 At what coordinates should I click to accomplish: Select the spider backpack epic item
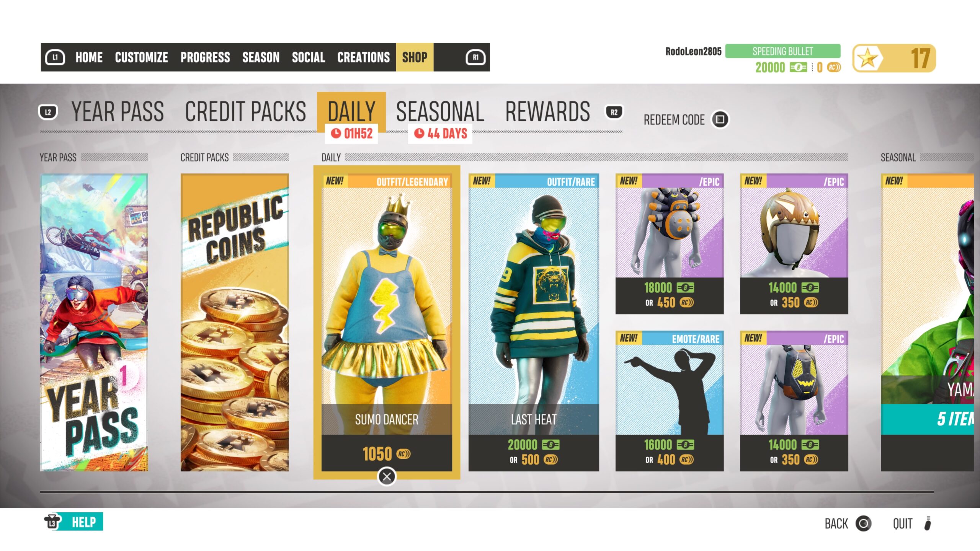point(670,244)
